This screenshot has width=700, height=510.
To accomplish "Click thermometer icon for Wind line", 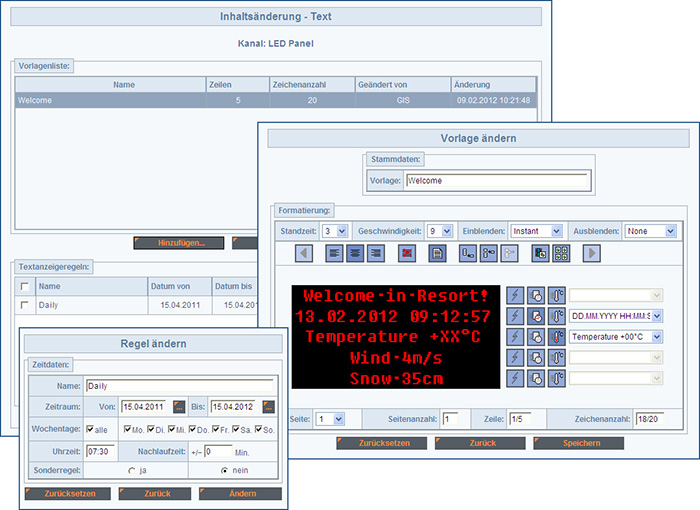I will pyautogui.click(x=557, y=357).
